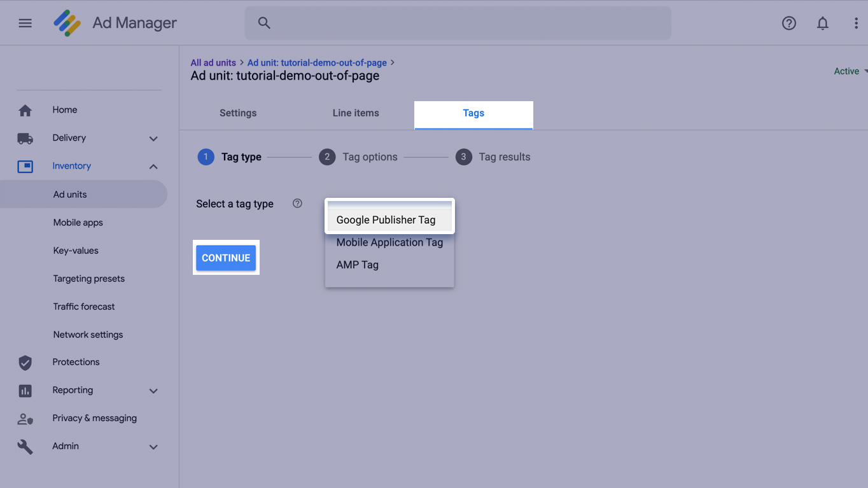868x488 pixels.
Task: Click the Admin wrench icon
Action: coord(25,447)
